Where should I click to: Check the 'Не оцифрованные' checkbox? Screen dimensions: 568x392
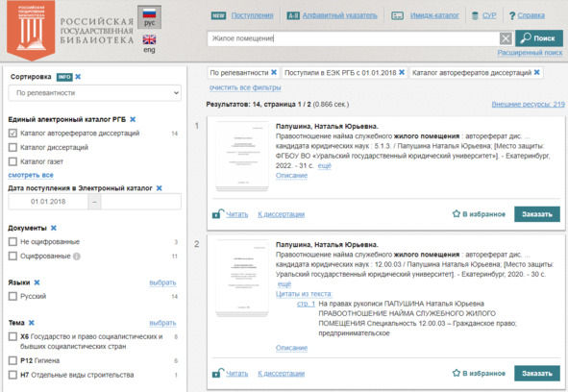[x=12, y=242]
